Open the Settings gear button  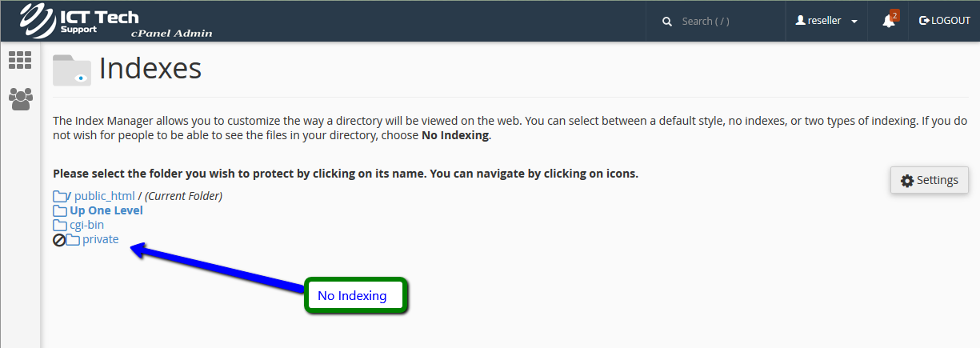click(x=930, y=180)
